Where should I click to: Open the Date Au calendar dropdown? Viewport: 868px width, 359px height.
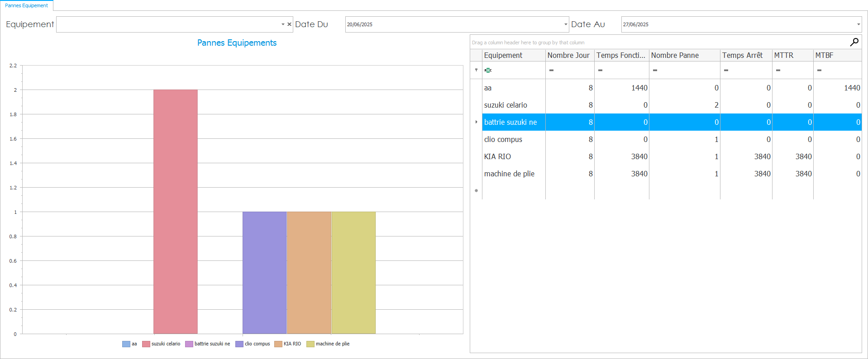pyautogui.click(x=858, y=24)
